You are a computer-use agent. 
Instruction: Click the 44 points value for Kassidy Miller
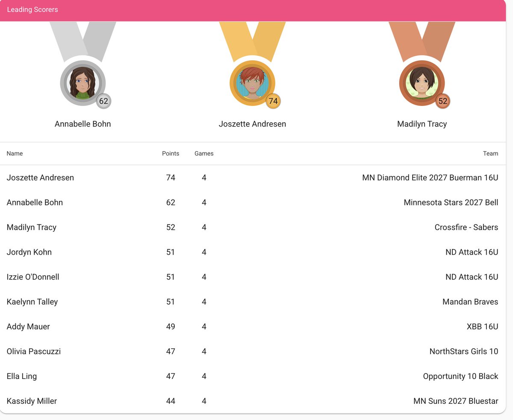pos(171,401)
